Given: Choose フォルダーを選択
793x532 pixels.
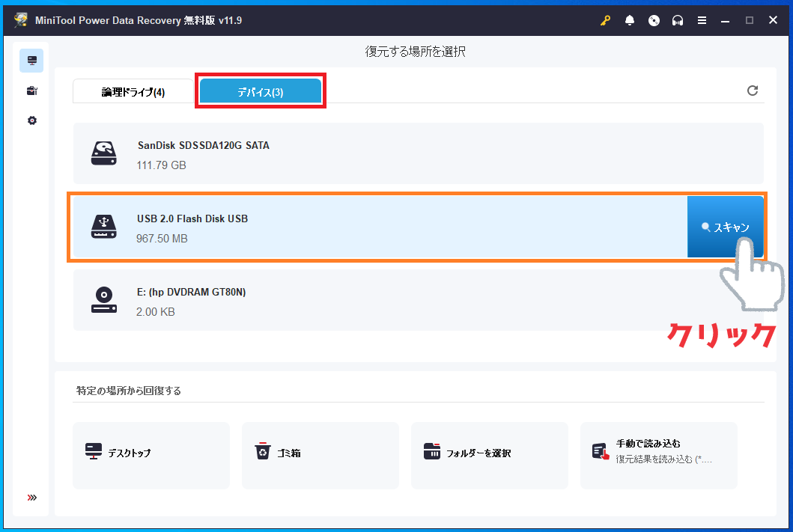Looking at the screenshot, I should coord(490,455).
